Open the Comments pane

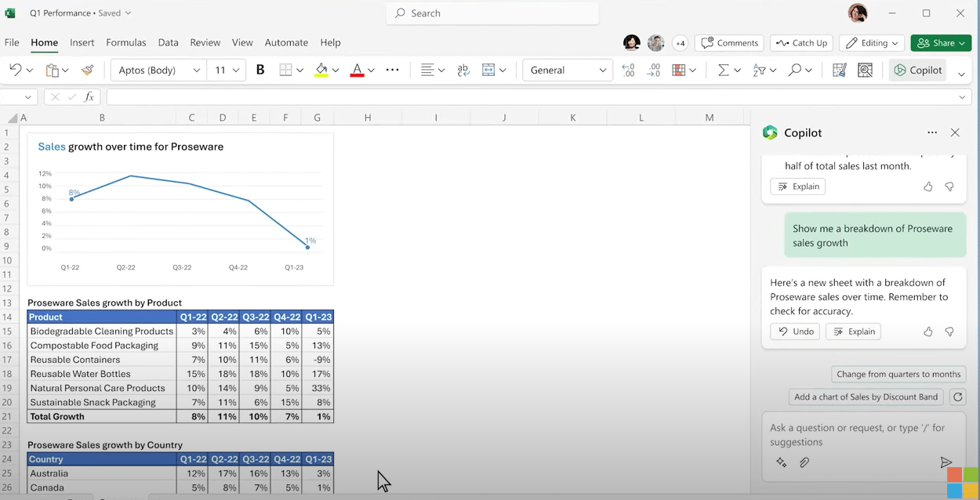tap(730, 43)
